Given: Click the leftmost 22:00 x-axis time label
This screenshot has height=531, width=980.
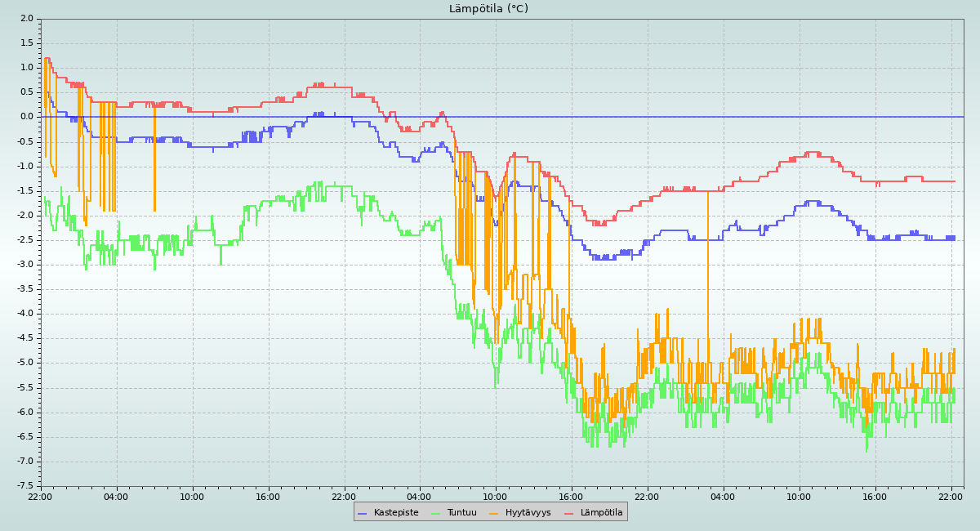Looking at the screenshot, I should (x=40, y=497).
